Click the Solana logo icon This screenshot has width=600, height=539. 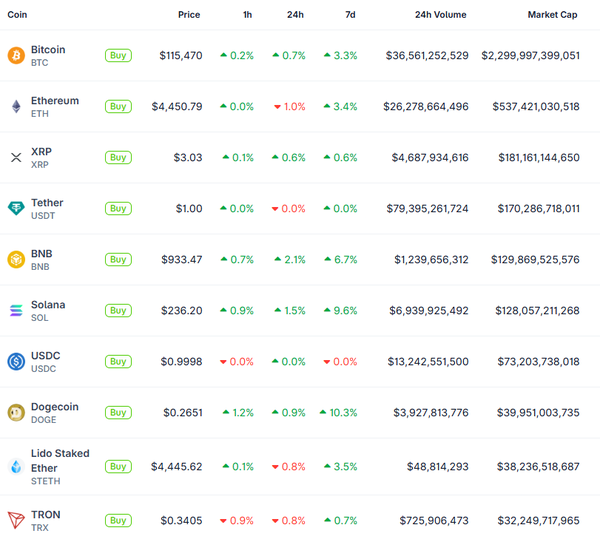point(16,310)
